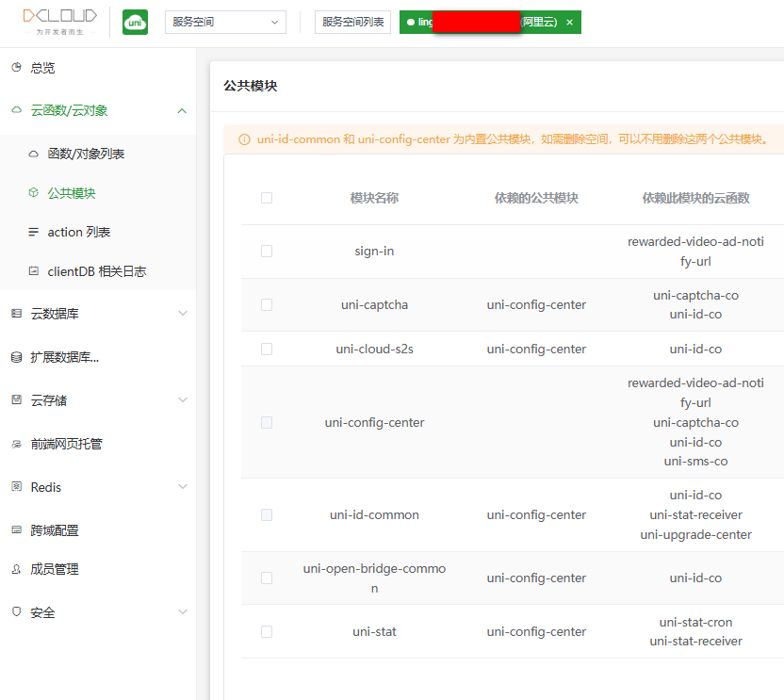Image resolution: width=784 pixels, height=700 pixels.
Task: Toggle the select-all checkbox in table header
Action: click(267, 198)
